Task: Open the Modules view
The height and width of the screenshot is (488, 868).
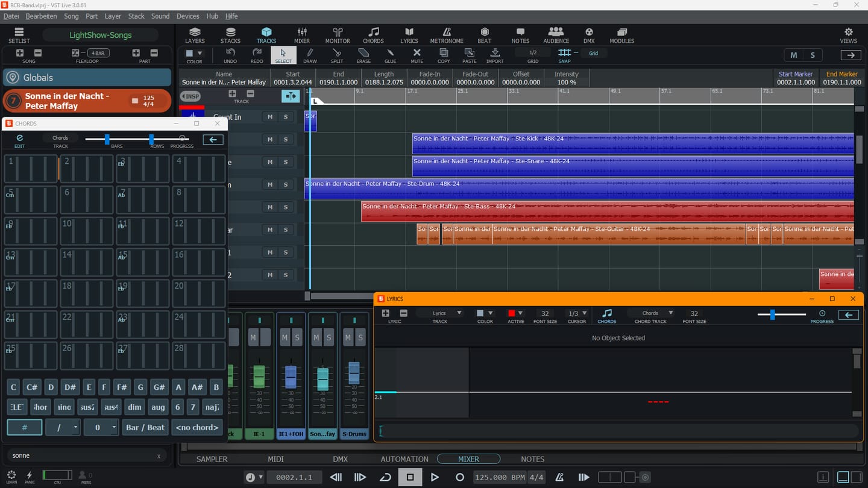Action: coord(621,35)
